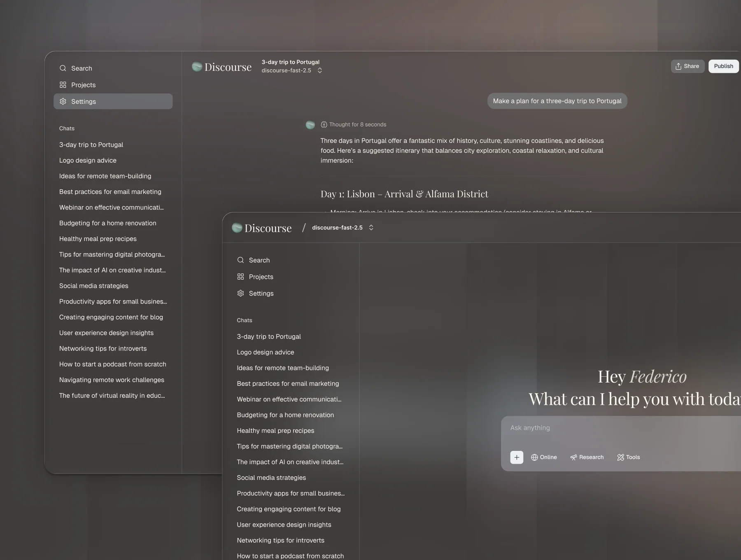741x560 pixels.
Task: Open 'Budgeting for a home renovation' in back window
Action: [108, 223]
